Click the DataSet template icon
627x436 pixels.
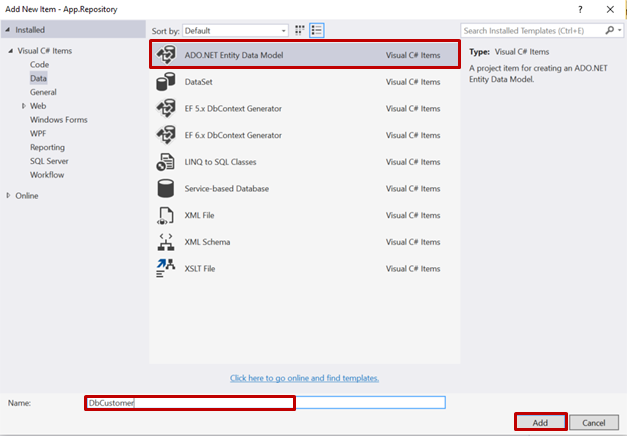166,82
